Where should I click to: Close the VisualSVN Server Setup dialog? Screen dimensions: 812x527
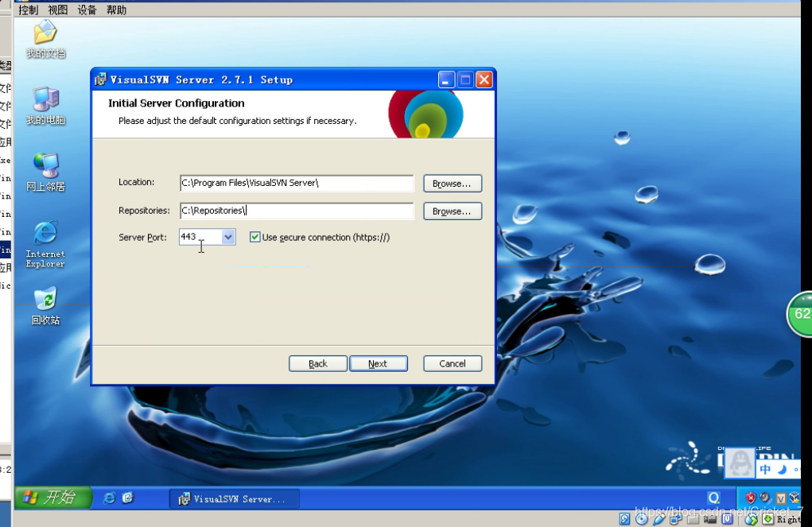[x=484, y=79]
